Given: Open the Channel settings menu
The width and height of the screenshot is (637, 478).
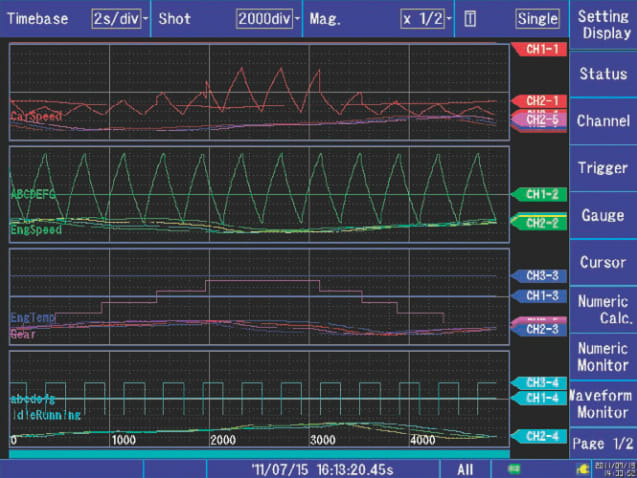Looking at the screenshot, I should click(603, 120).
